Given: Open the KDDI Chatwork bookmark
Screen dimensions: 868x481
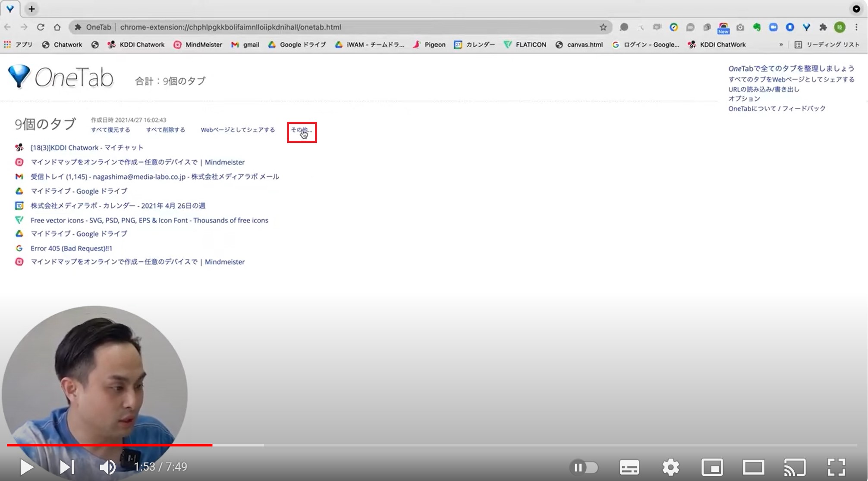Looking at the screenshot, I should (x=136, y=44).
